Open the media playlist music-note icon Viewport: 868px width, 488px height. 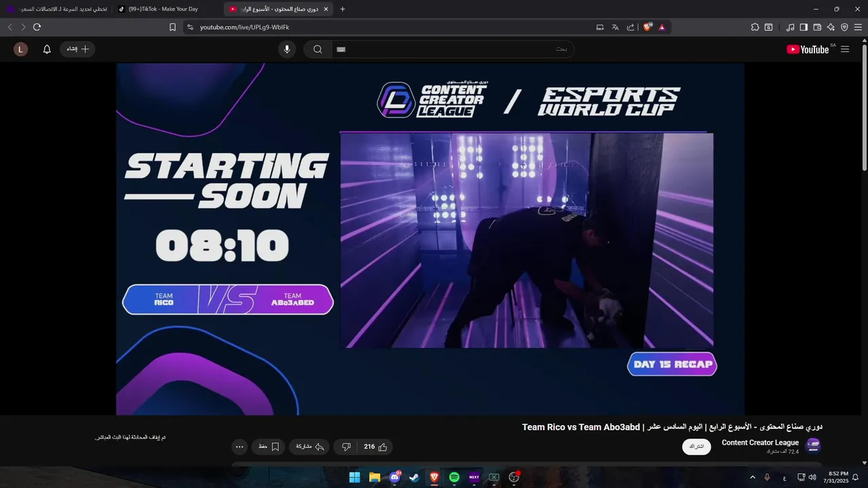click(790, 27)
